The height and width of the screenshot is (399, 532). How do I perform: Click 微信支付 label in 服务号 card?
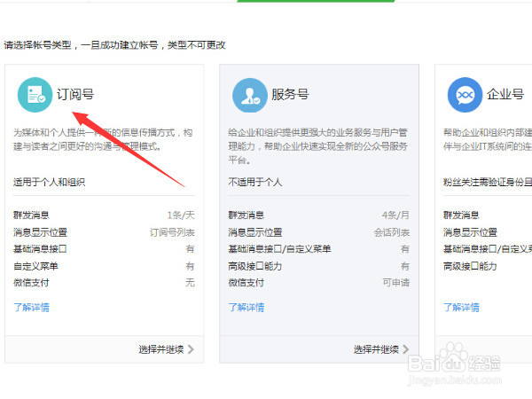point(246,283)
